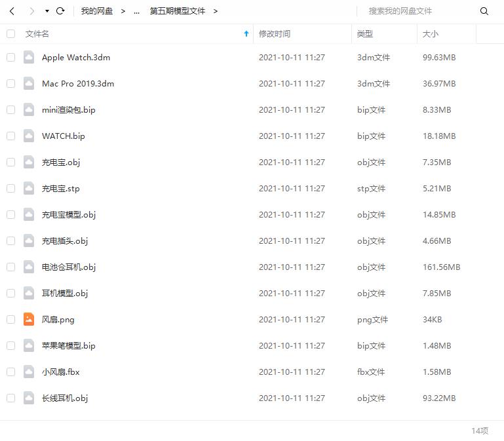The image size is (504, 441).
Task: Check the box for Mac Pro 2019.3dm
Action: pyautogui.click(x=10, y=84)
